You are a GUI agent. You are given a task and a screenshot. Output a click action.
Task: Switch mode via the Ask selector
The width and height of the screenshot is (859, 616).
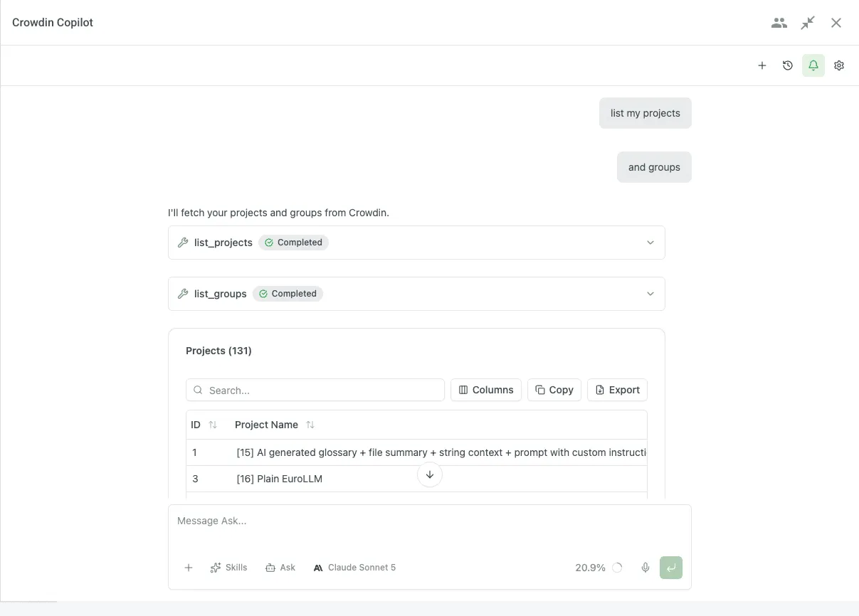coord(280,568)
